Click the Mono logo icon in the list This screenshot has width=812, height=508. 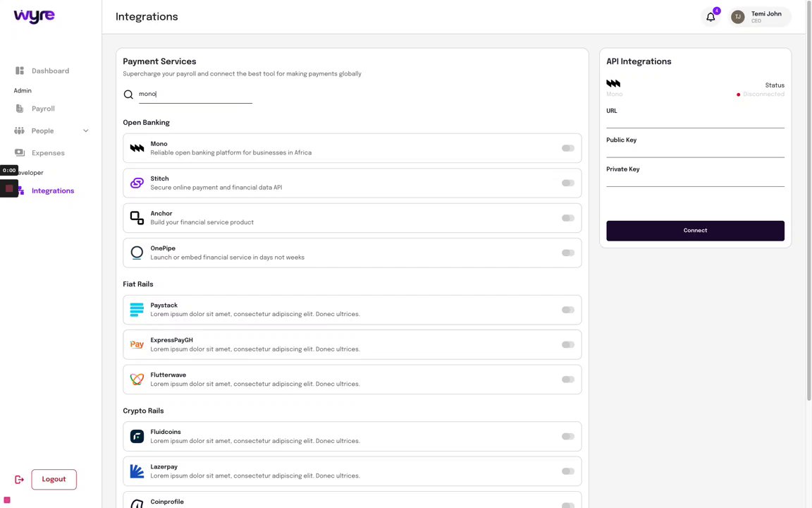[137, 148]
